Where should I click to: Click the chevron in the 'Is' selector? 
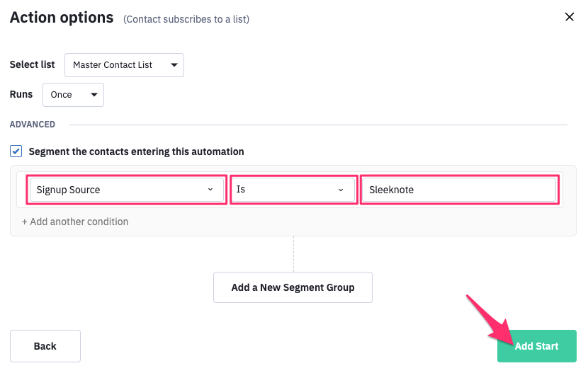click(x=340, y=190)
